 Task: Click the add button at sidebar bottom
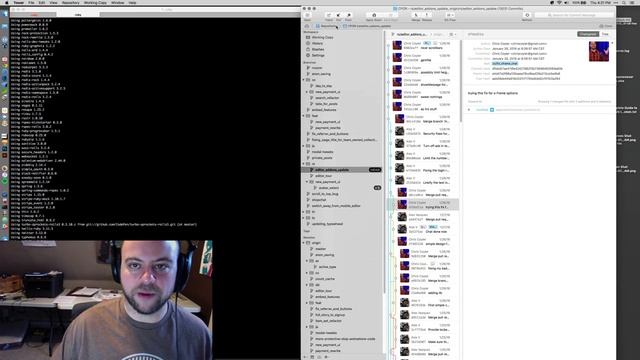(305, 357)
